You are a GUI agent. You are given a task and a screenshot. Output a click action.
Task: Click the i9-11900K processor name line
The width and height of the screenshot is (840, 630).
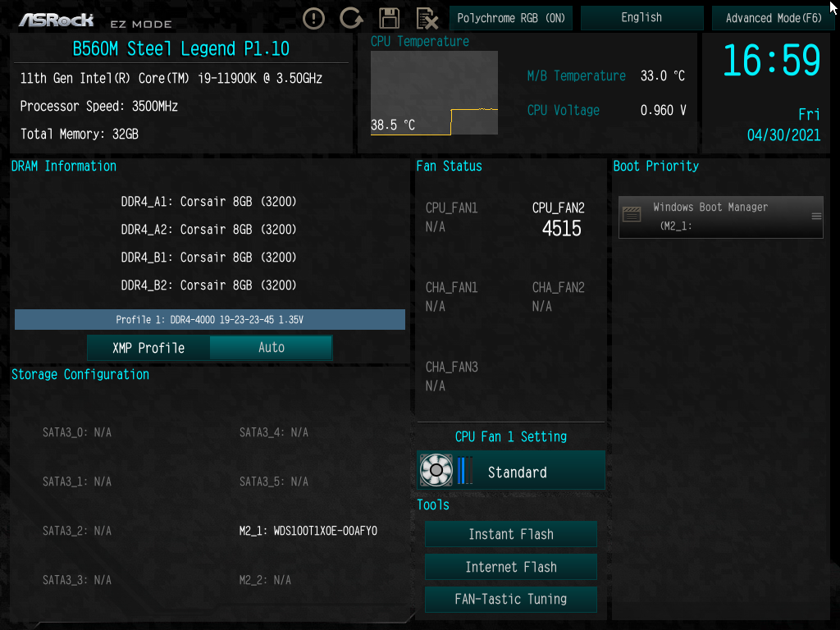point(171,79)
